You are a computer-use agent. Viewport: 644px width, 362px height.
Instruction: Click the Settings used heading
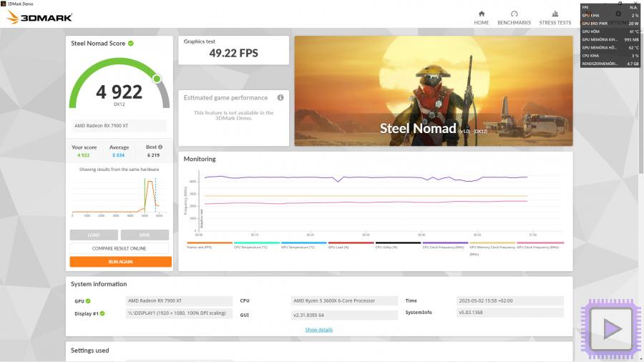click(x=90, y=351)
